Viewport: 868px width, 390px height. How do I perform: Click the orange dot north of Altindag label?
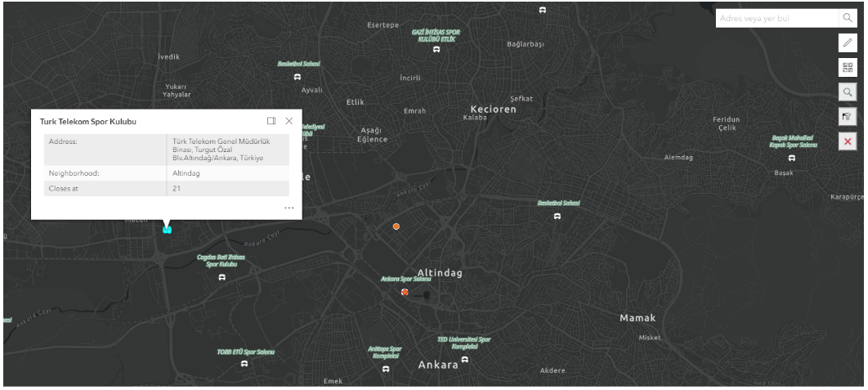(396, 226)
